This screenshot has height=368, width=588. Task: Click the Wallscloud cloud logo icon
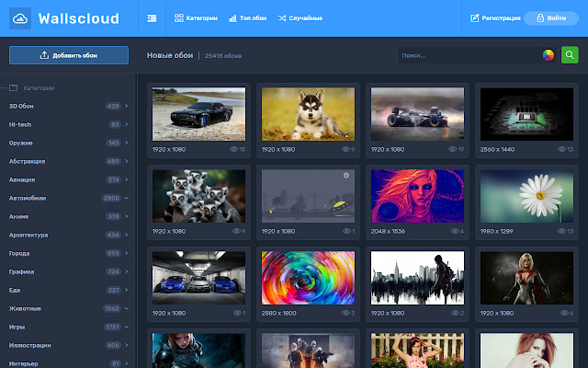point(20,18)
